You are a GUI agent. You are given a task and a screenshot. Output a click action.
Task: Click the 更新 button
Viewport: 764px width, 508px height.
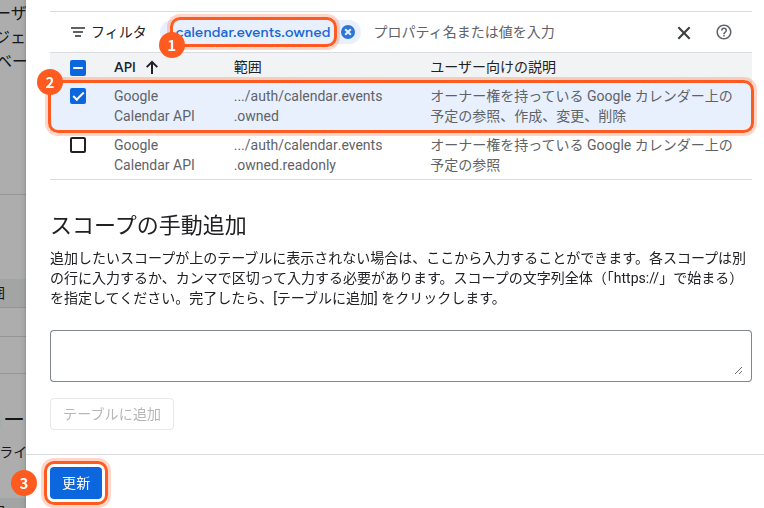pos(76,483)
